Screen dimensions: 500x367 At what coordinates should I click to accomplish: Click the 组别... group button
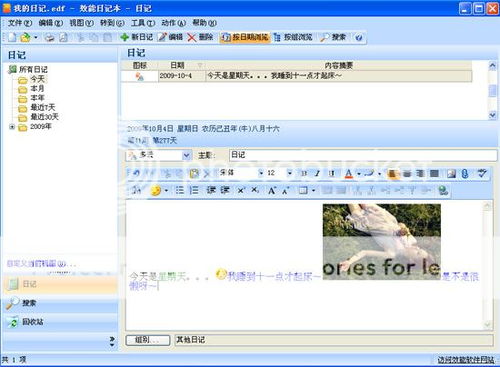point(148,340)
